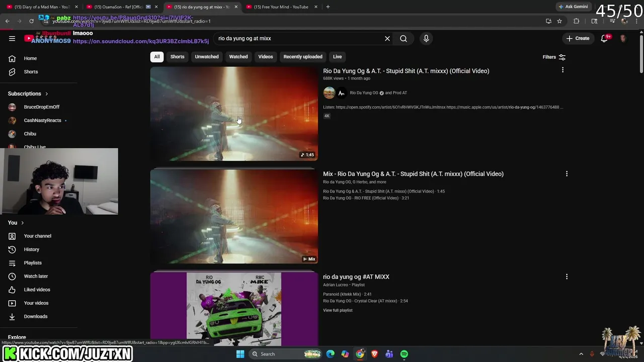Click View full playlist link

[338, 310]
